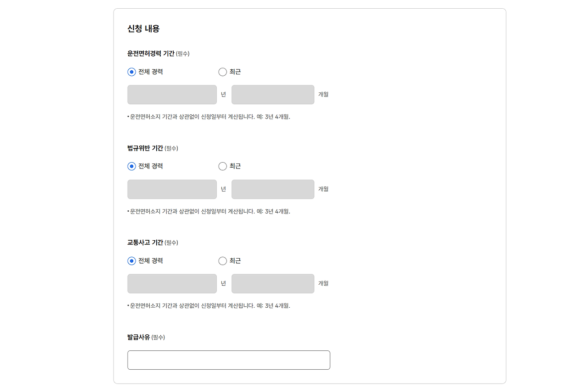
Task: Click the 발급사유 (필수) label
Action: click(x=145, y=337)
